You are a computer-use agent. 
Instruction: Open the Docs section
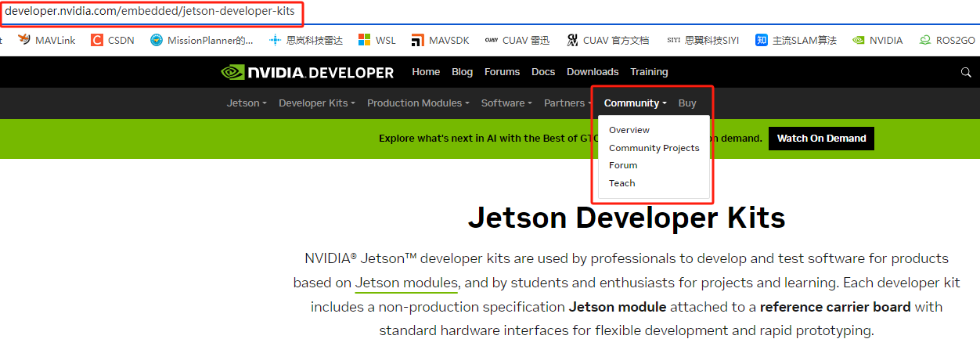pyautogui.click(x=543, y=72)
